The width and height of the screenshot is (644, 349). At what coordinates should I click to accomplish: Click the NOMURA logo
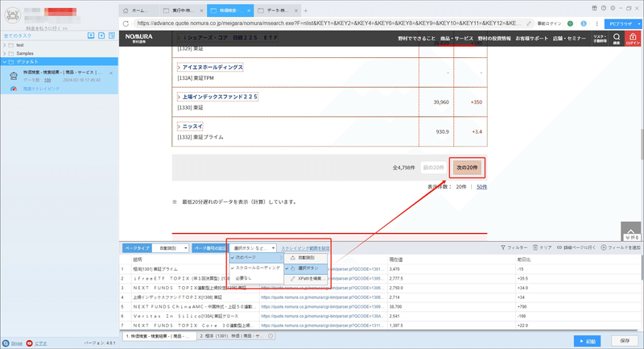(x=138, y=38)
